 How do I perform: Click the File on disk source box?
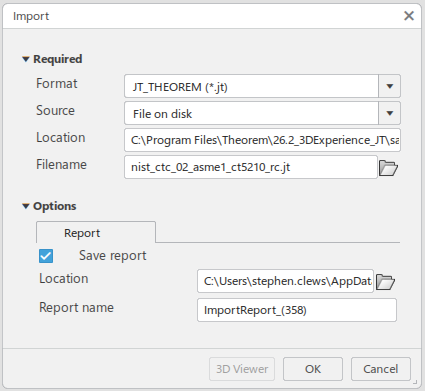251,113
